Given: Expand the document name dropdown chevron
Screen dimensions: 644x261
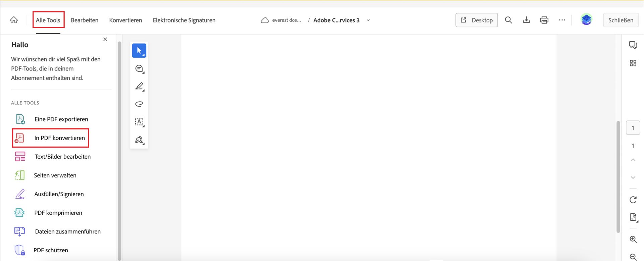Looking at the screenshot, I should pos(368,20).
